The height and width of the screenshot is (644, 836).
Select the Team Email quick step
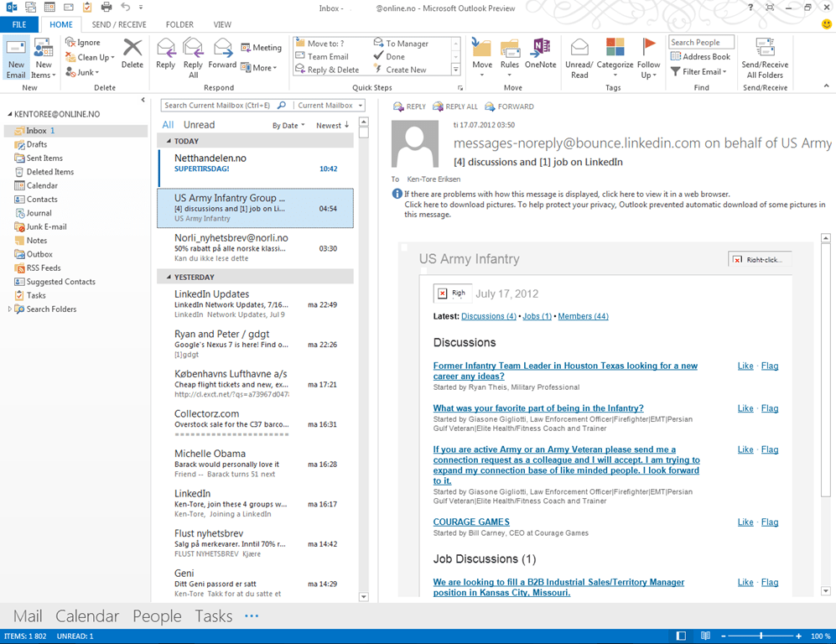[x=322, y=56]
